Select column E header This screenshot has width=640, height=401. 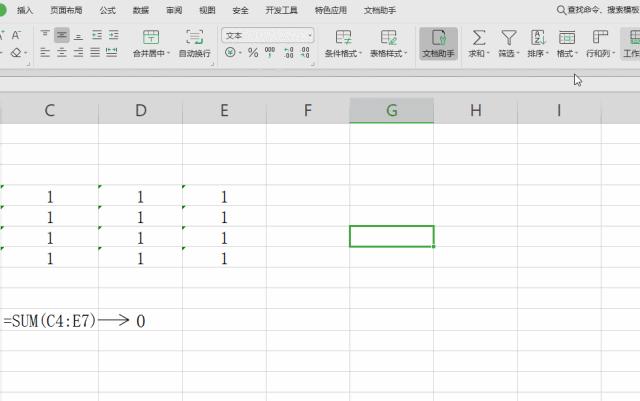224,110
